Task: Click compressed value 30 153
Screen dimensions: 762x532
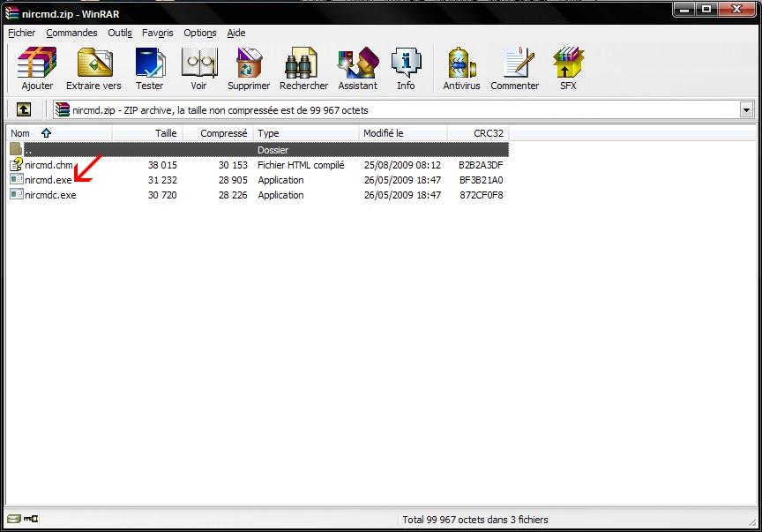Action: pos(233,165)
